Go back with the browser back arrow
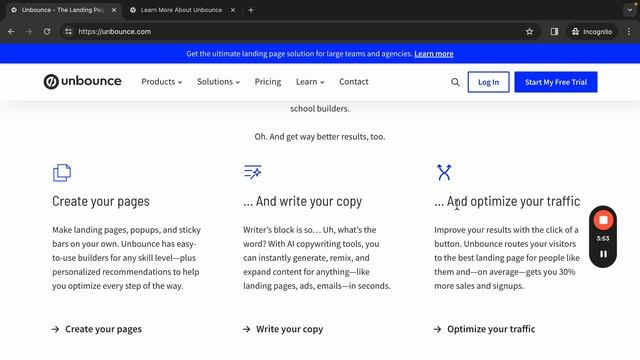The height and width of the screenshot is (360, 640). point(11,31)
